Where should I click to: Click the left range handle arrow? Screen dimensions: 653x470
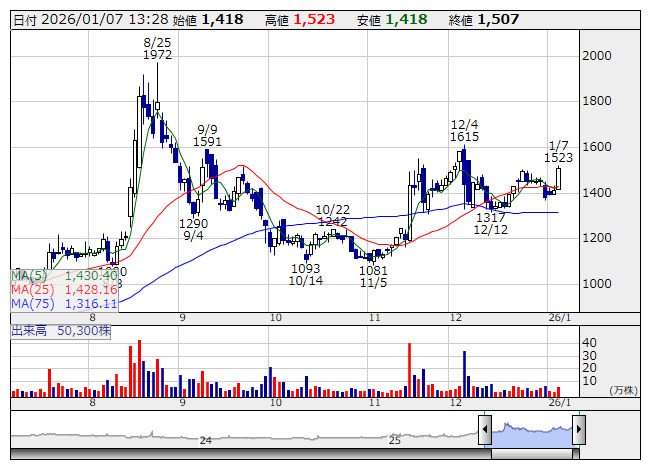[485, 431]
